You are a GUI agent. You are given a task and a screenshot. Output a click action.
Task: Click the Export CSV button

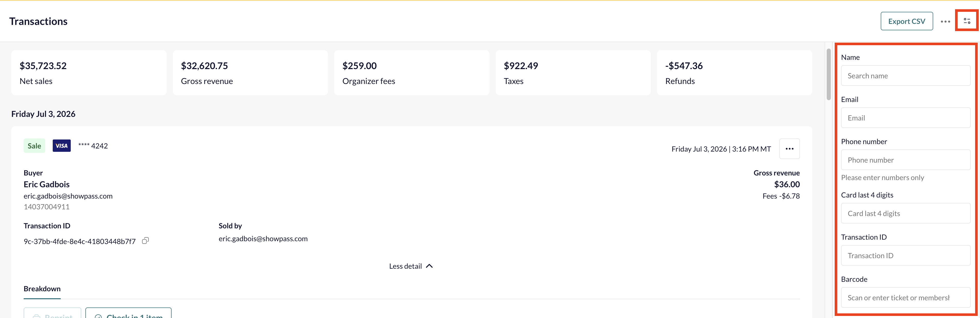tap(907, 21)
